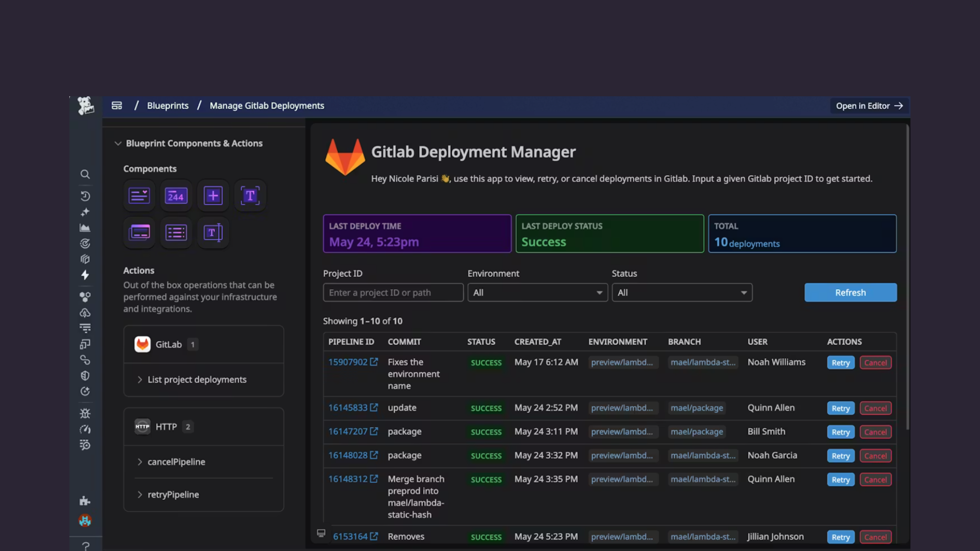Viewport: 980px width, 551px height.
Task: Open the Blueprints breadcrumb item
Action: click(167, 106)
